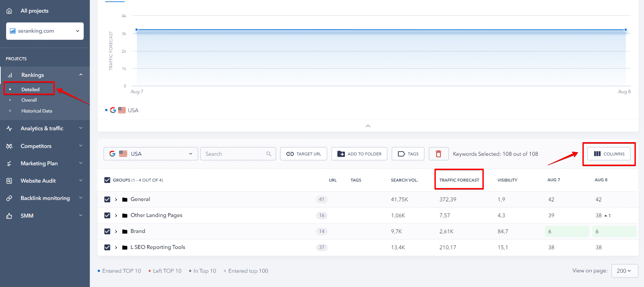
Task: Click the SMM thumbs-up icon
Action: tap(9, 216)
